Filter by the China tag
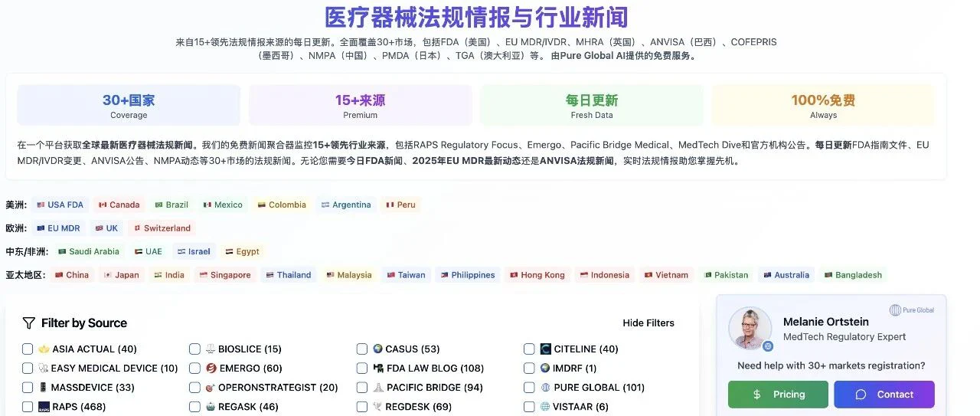 coord(72,275)
